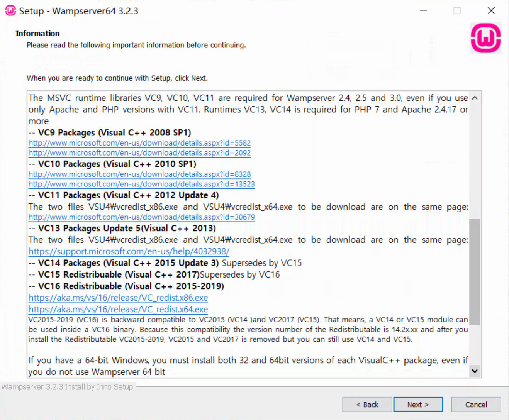Click the 'VC16 Redistribuable (Visual C++ 2015-2019)' heading
The width and height of the screenshot is (509, 420).
coord(131,286)
